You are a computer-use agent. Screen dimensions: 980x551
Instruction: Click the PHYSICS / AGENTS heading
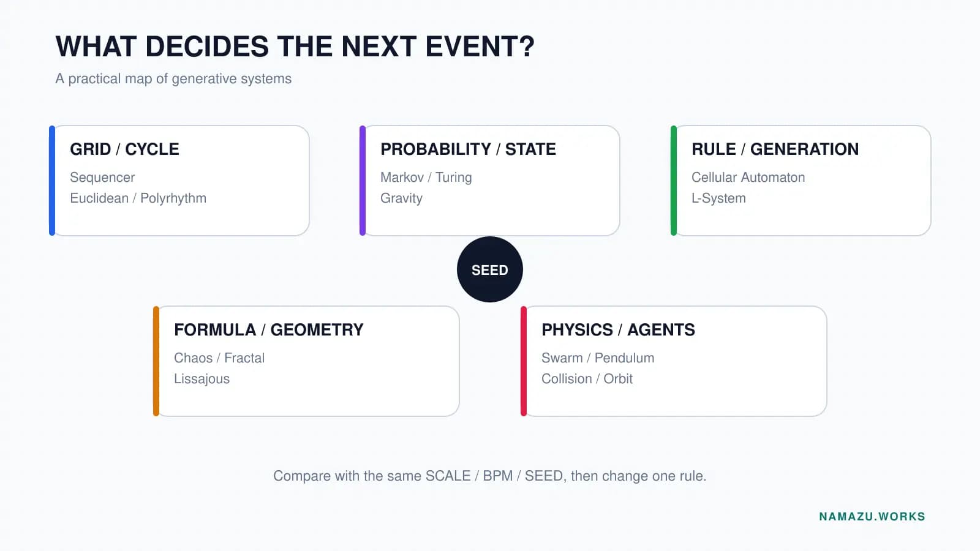coord(618,330)
